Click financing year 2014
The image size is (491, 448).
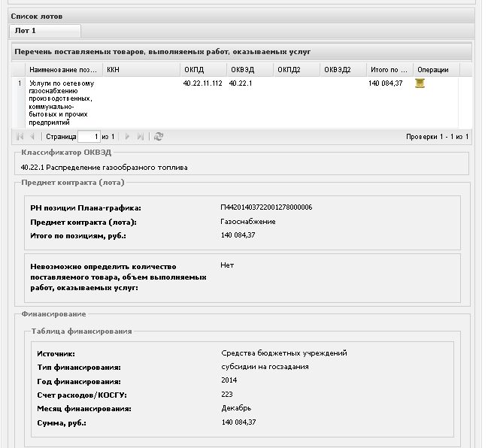pos(229,380)
